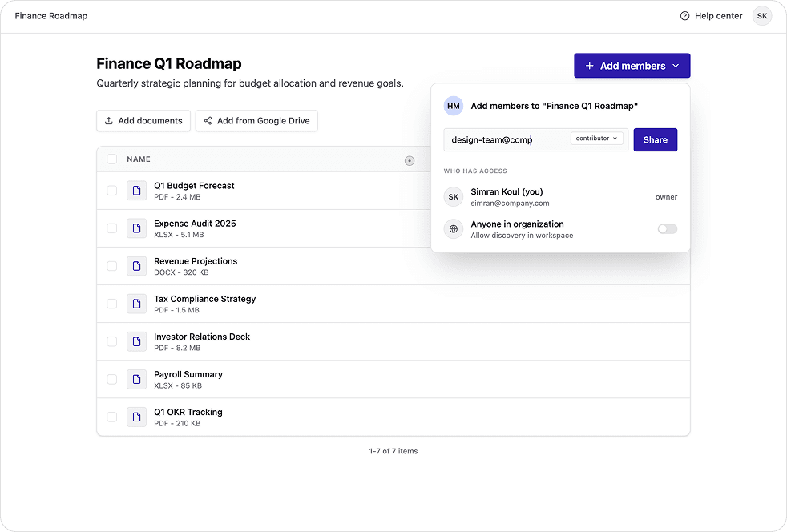The height and width of the screenshot is (532, 787).
Task: Click the file icon for Q1 OKR Tracking
Action: point(136,417)
